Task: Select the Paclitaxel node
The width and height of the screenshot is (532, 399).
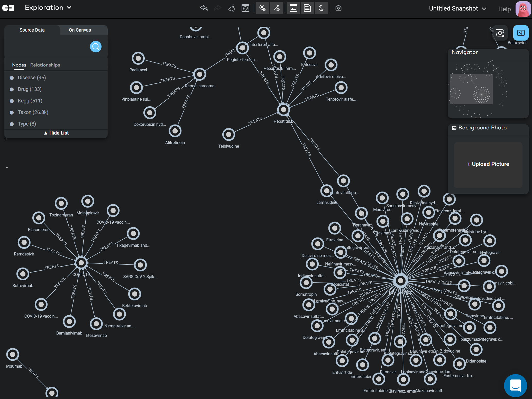Action: pos(138,58)
